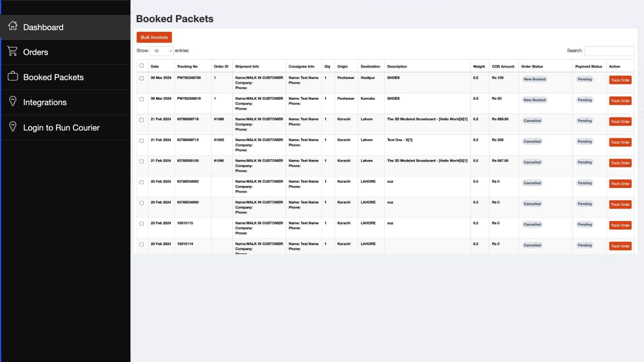Image resolution: width=644 pixels, height=362 pixels.
Task: Toggle the select-all checkbox in table header
Action: (x=141, y=66)
